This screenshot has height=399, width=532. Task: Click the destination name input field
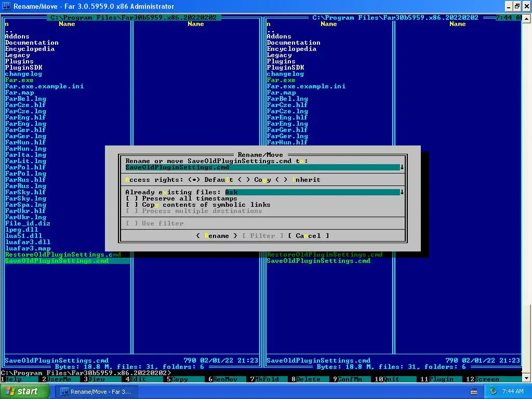click(x=262, y=167)
